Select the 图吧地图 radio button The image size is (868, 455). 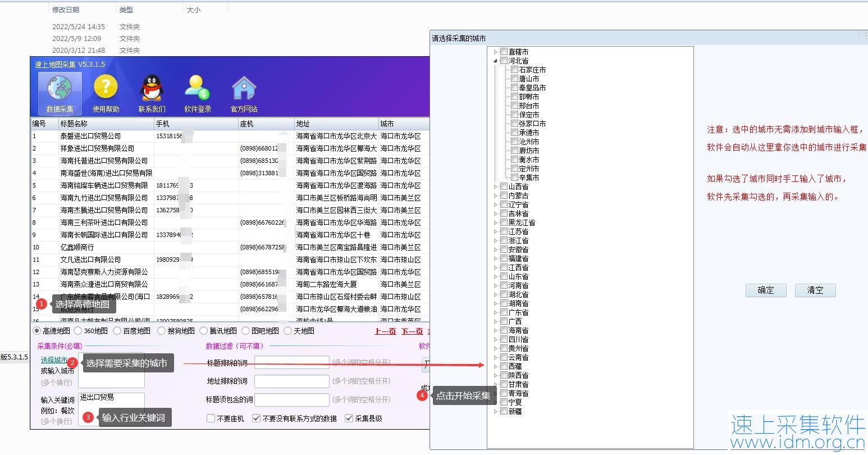coord(246,331)
